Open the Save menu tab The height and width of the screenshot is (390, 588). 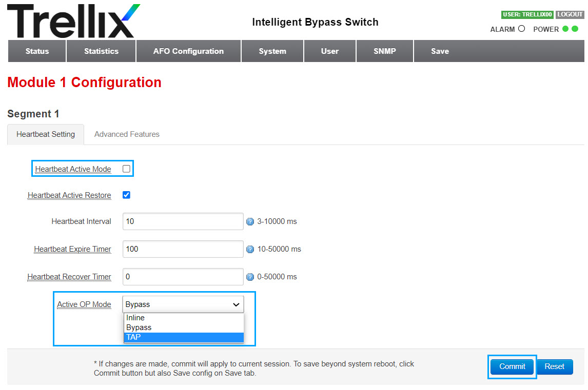click(440, 51)
